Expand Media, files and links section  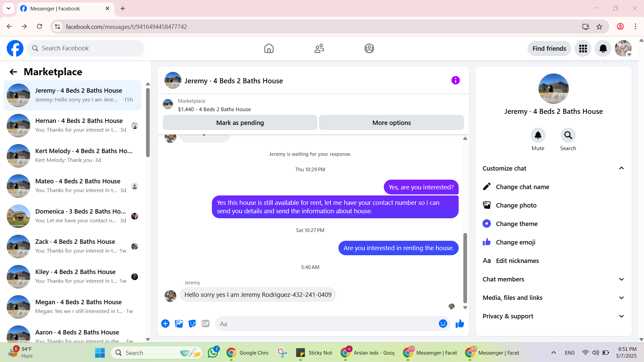pyautogui.click(x=553, y=298)
